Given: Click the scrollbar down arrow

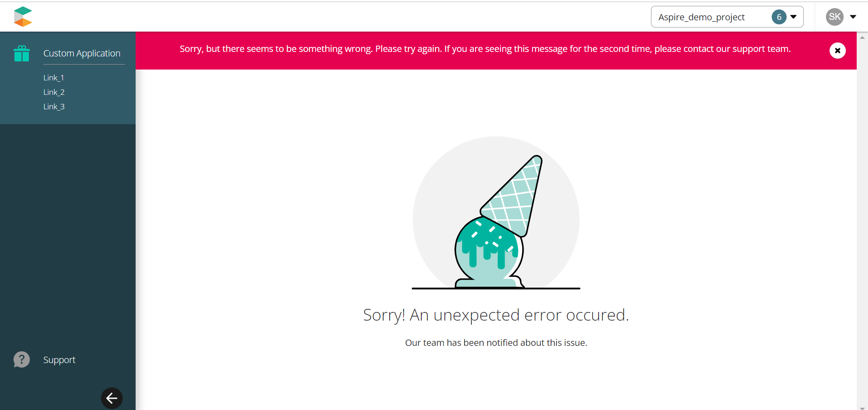Looking at the screenshot, I should coord(862,408).
